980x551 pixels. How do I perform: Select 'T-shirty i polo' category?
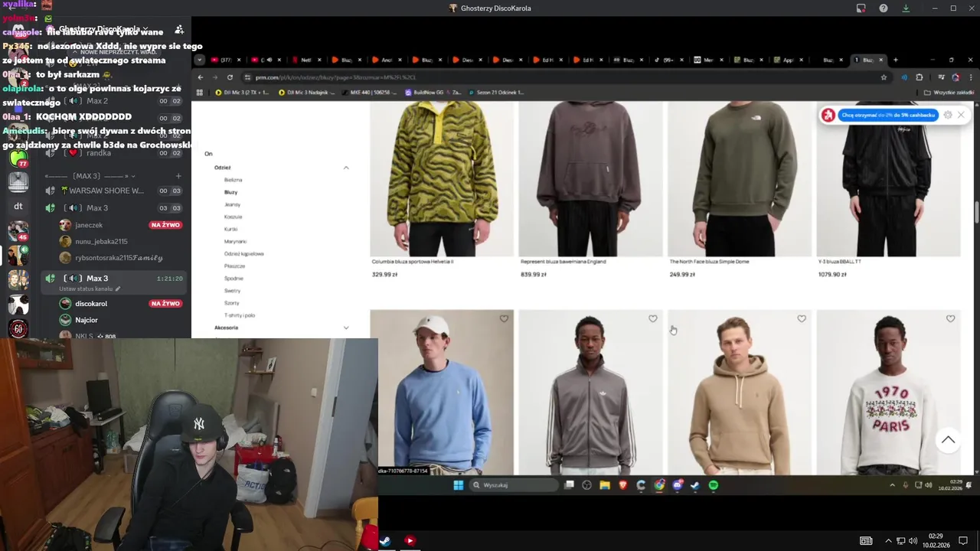(x=240, y=315)
